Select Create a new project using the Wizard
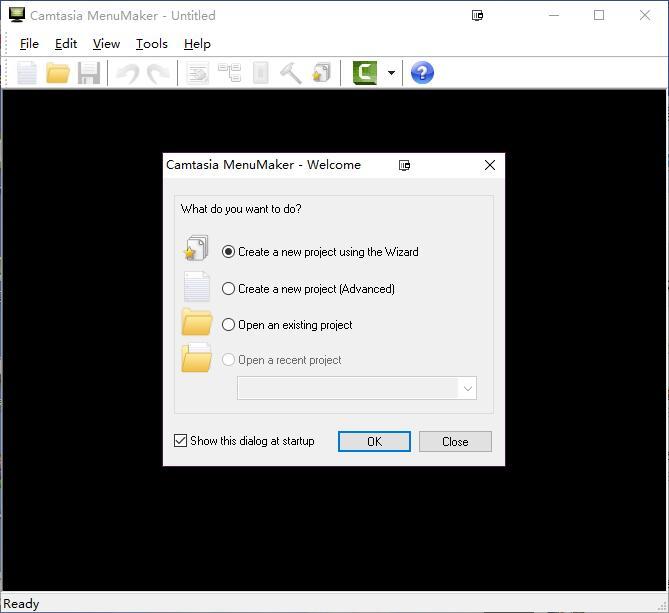The height and width of the screenshot is (613, 669). click(x=320, y=252)
